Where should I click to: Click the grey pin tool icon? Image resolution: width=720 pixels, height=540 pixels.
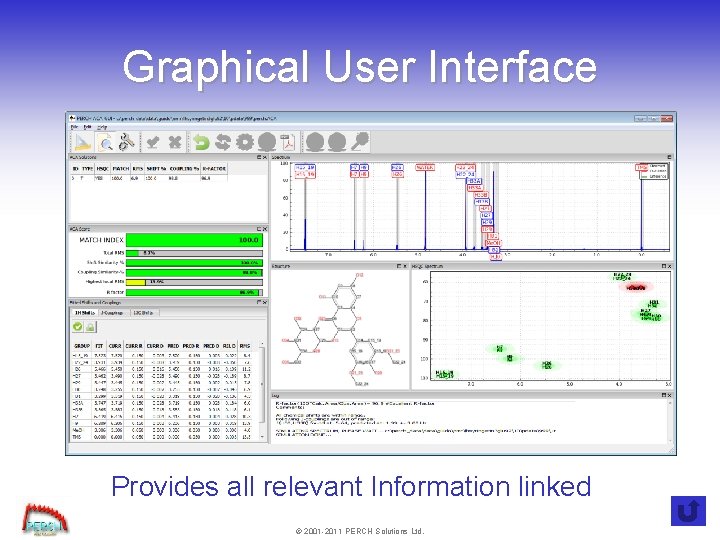(x=360, y=141)
